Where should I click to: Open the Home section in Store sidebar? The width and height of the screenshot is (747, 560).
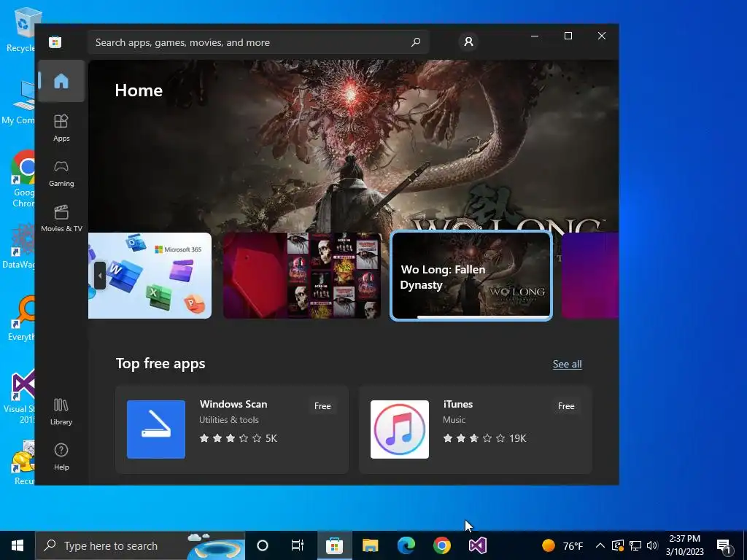tap(61, 81)
